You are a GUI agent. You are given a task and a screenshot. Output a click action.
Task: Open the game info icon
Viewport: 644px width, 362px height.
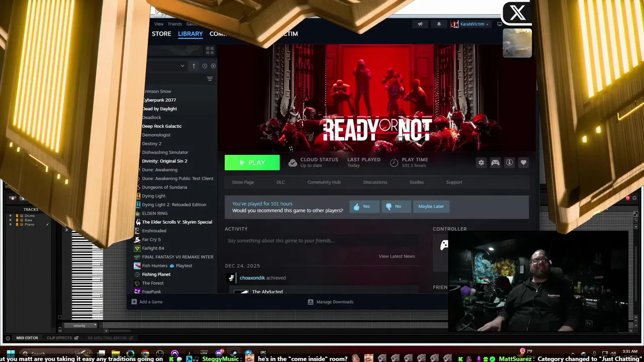509,162
